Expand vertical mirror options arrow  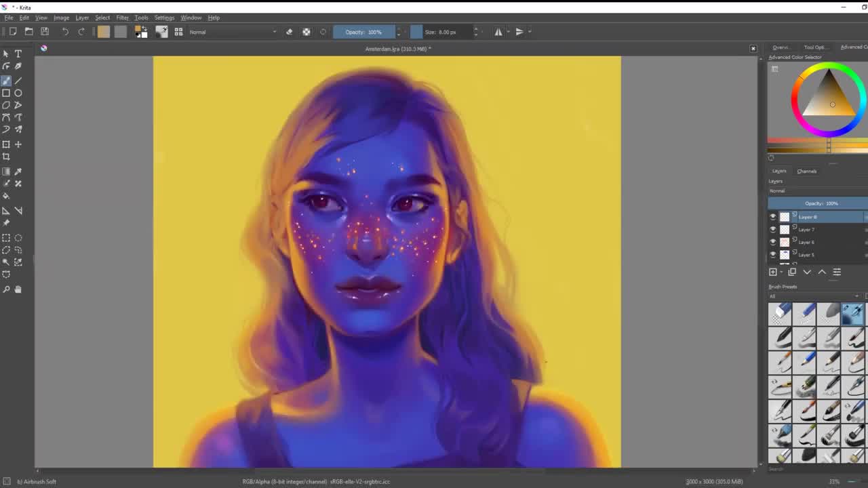[530, 32]
